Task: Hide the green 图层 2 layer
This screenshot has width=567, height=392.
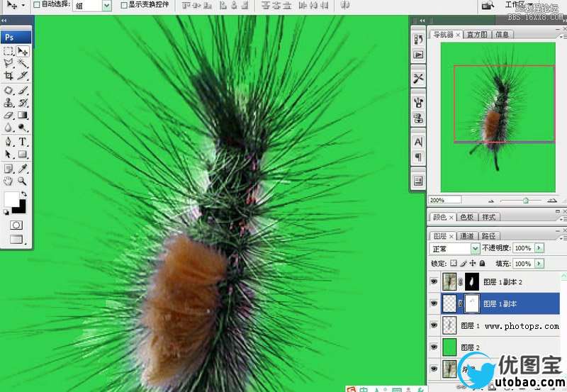Action: click(434, 347)
